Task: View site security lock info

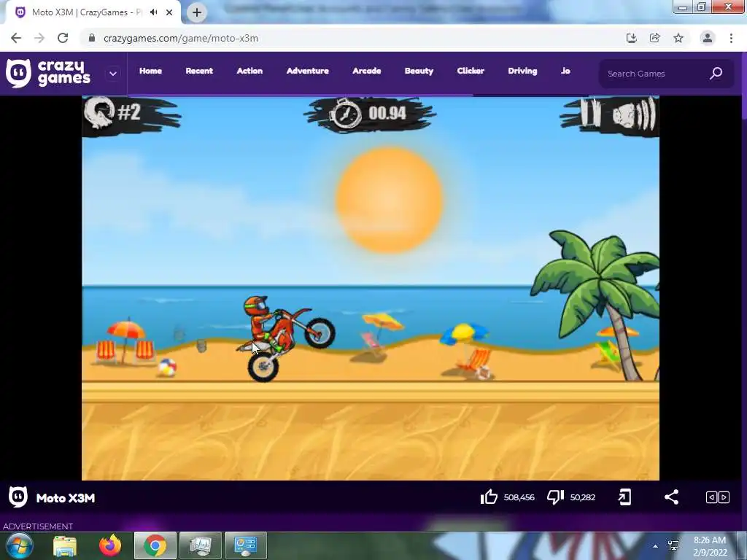Action: click(92, 38)
